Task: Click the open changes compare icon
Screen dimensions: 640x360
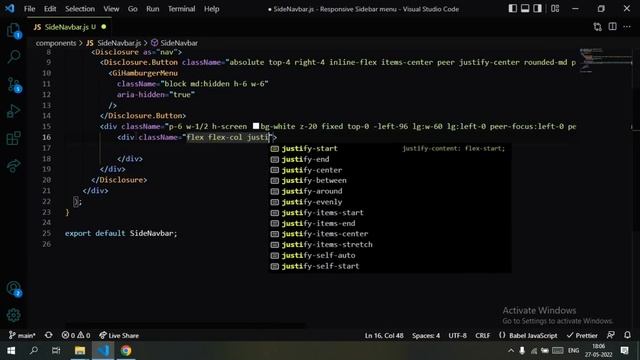Action: coord(598,27)
